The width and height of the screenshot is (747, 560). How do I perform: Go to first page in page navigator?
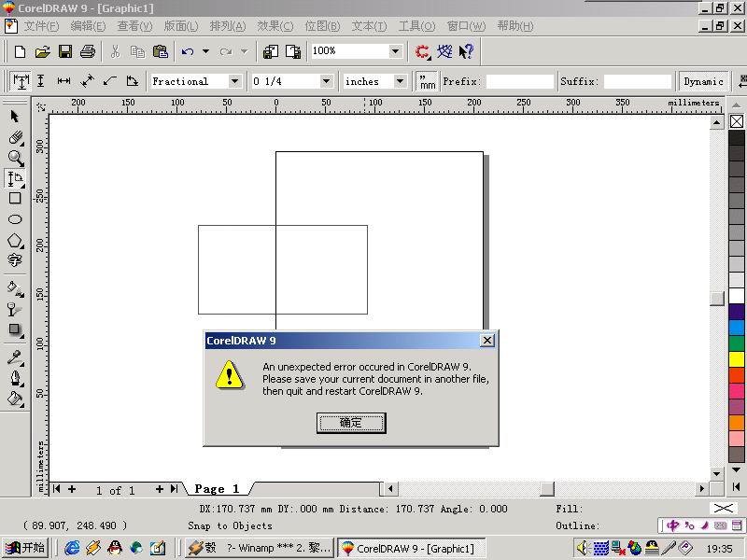[56, 489]
